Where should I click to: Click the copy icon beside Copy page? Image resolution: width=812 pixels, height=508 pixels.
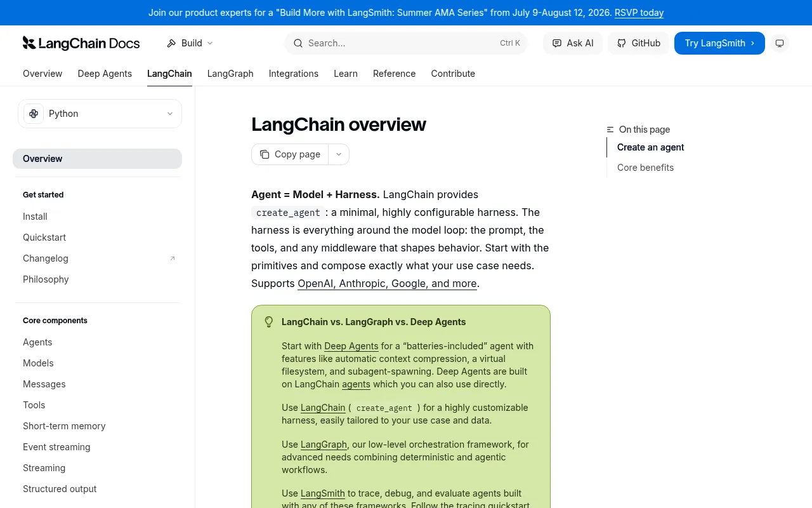click(x=265, y=154)
